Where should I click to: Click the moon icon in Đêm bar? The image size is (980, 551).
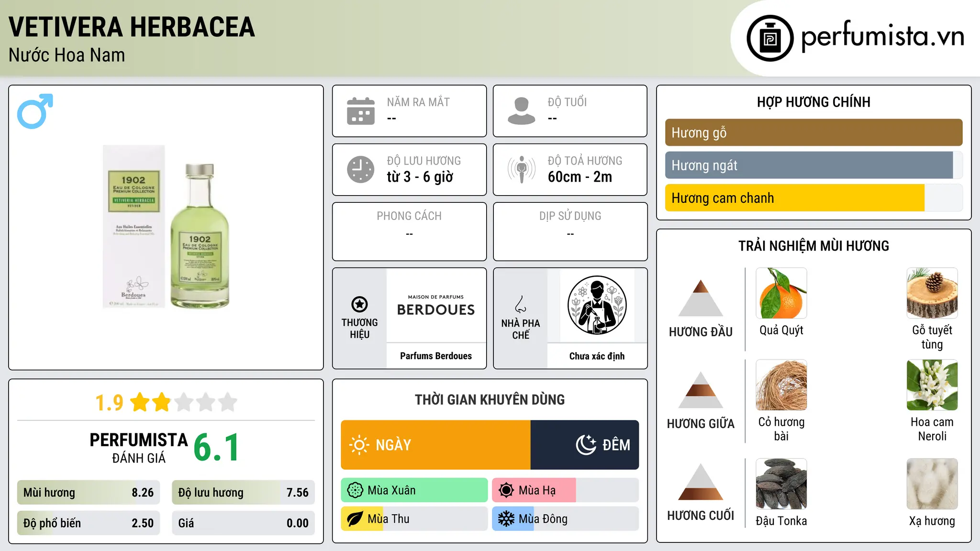click(586, 445)
